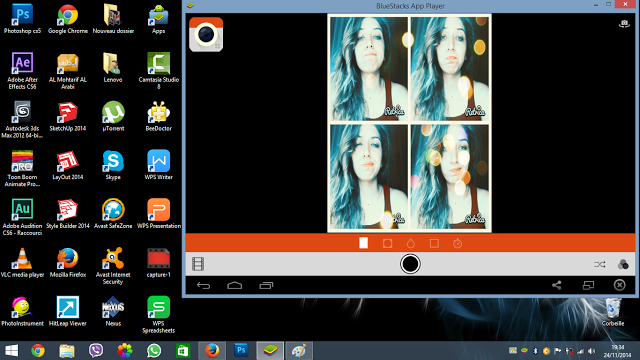Select the plain square frame option
Screen dimensions: 640x360
pyautogui.click(x=434, y=244)
